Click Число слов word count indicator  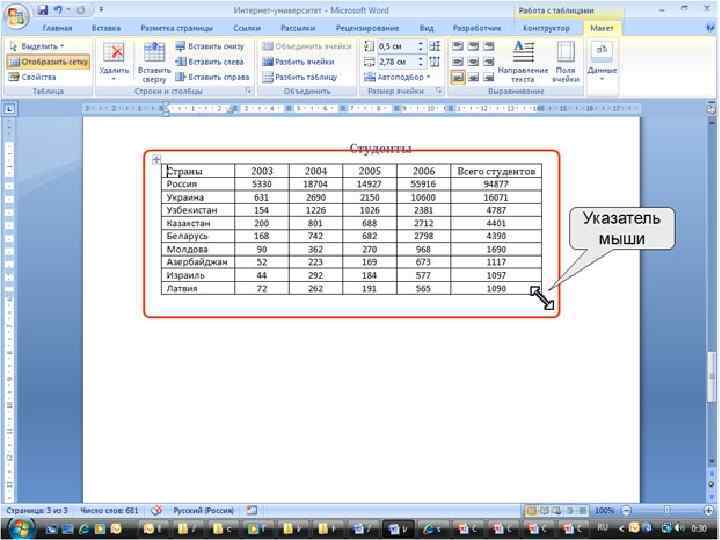(109, 510)
